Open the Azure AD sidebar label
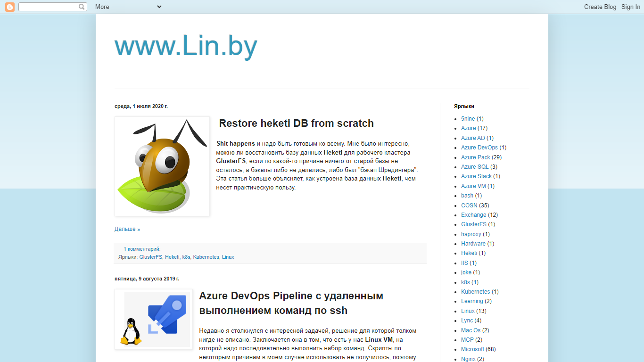This screenshot has height=362, width=644. (x=473, y=138)
